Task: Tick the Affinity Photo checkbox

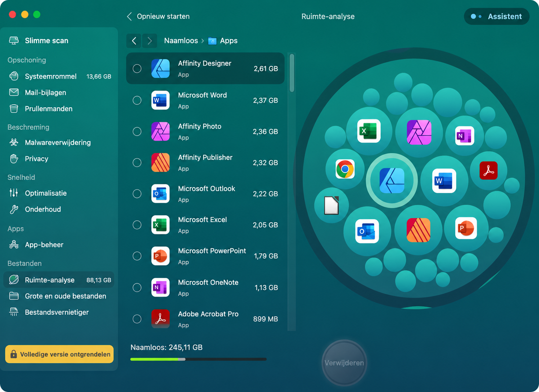Action: point(137,131)
